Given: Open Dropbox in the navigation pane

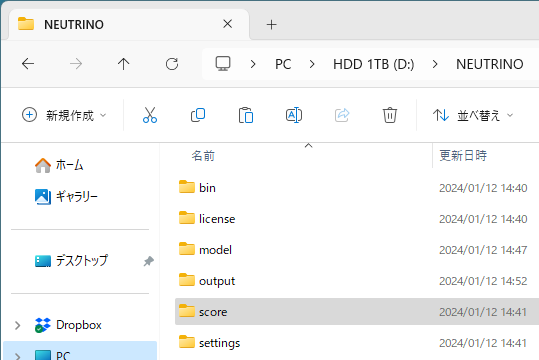Looking at the screenshot, I should (x=68, y=325).
